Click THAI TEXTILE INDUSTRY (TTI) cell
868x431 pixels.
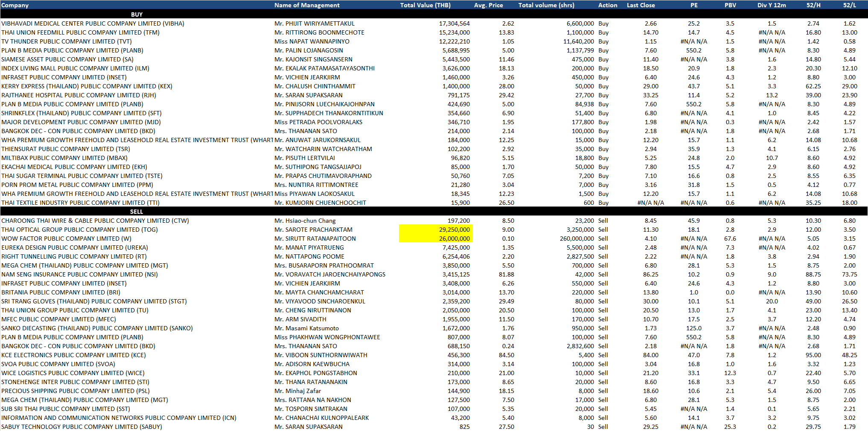80,203
